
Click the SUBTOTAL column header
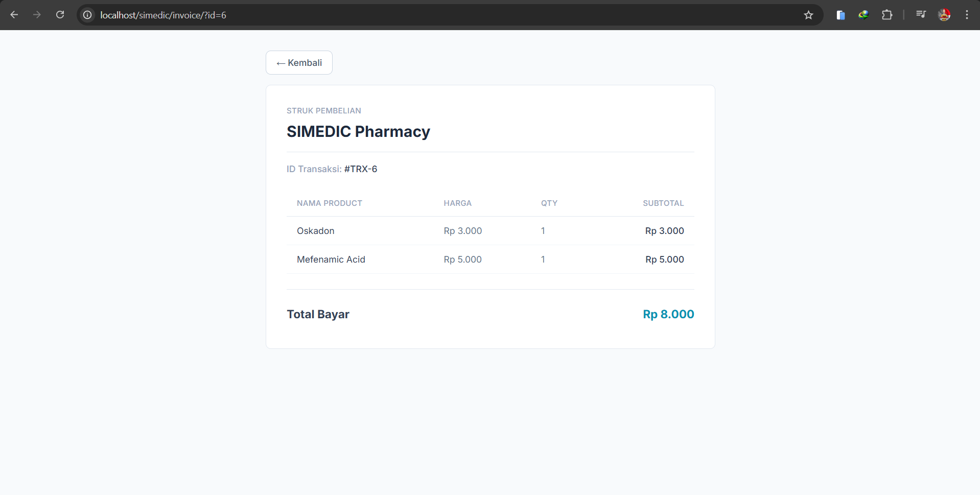click(x=663, y=203)
